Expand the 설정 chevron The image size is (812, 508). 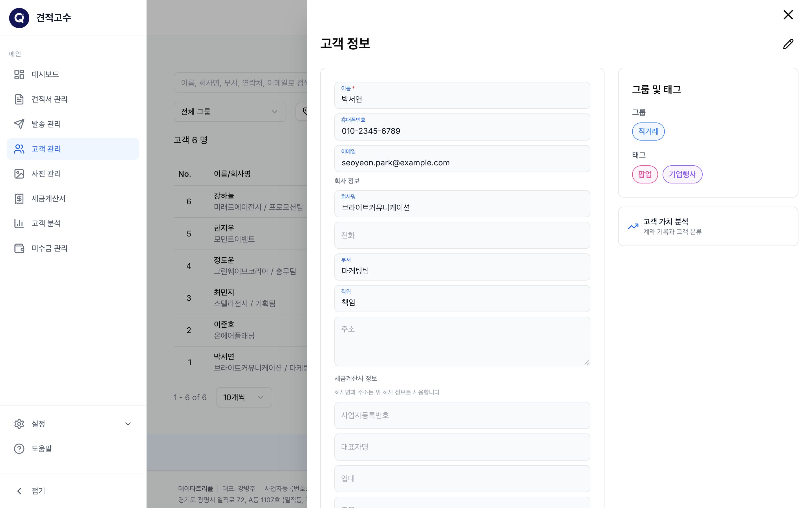point(128,424)
